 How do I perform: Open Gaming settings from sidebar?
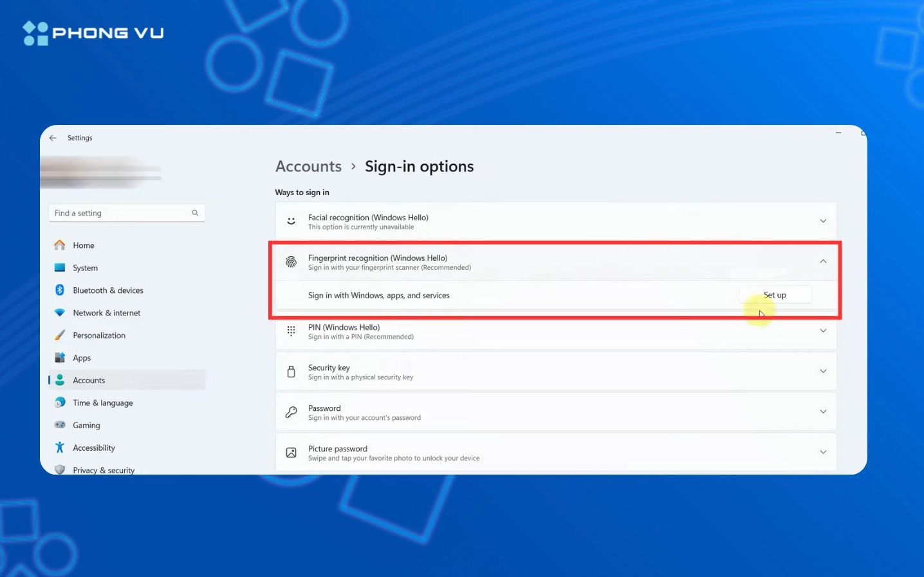tap(87, 425)
